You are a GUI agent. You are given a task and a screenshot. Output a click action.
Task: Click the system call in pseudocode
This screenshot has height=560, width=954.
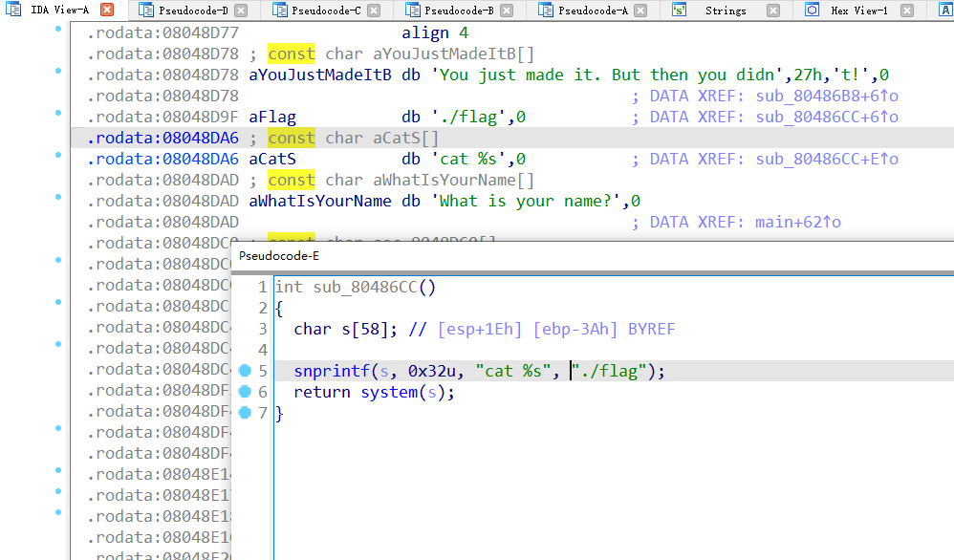(x=388, y=392)
